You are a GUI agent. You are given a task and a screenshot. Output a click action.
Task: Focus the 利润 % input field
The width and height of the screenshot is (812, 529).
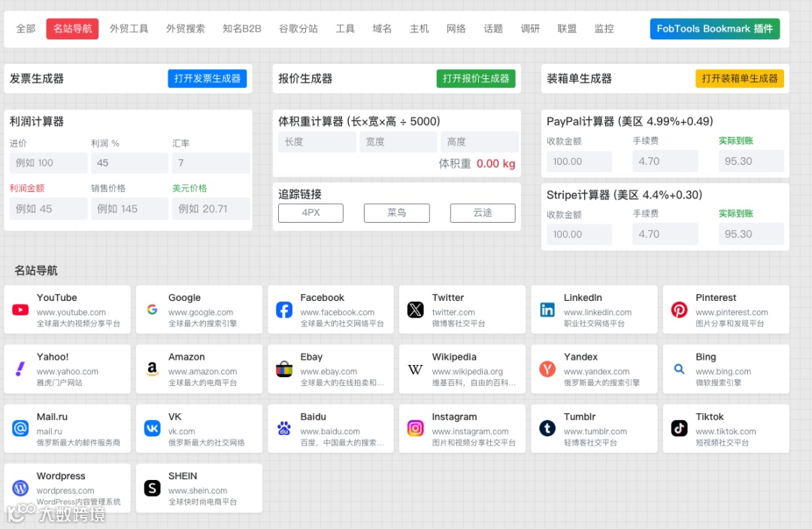[129, 163]
